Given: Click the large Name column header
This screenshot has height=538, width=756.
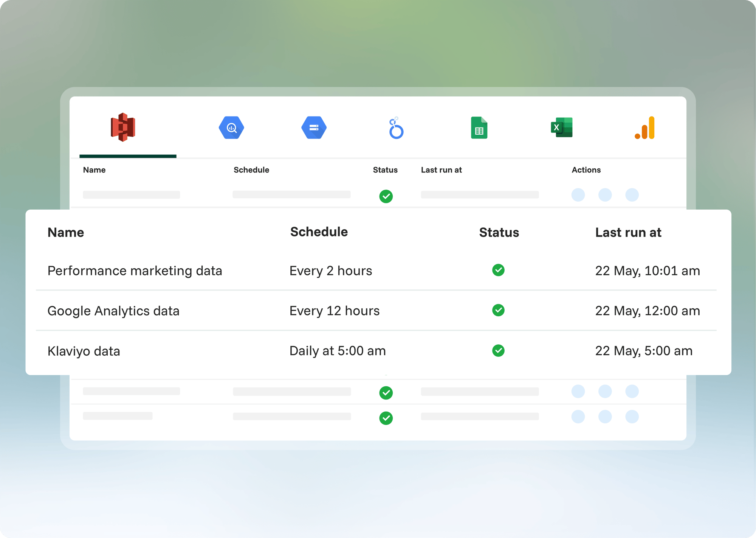Looking at the screenshot, I should point(66,232).
